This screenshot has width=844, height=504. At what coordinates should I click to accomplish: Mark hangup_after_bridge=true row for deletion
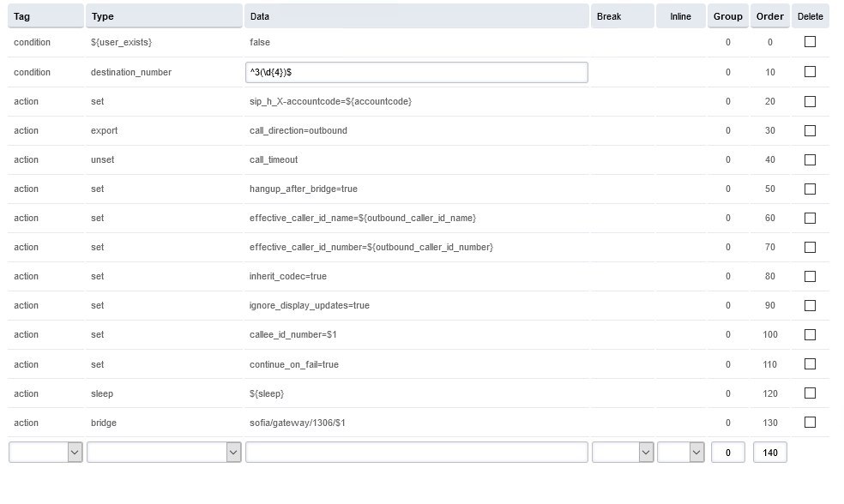click(x=810, y=189)
